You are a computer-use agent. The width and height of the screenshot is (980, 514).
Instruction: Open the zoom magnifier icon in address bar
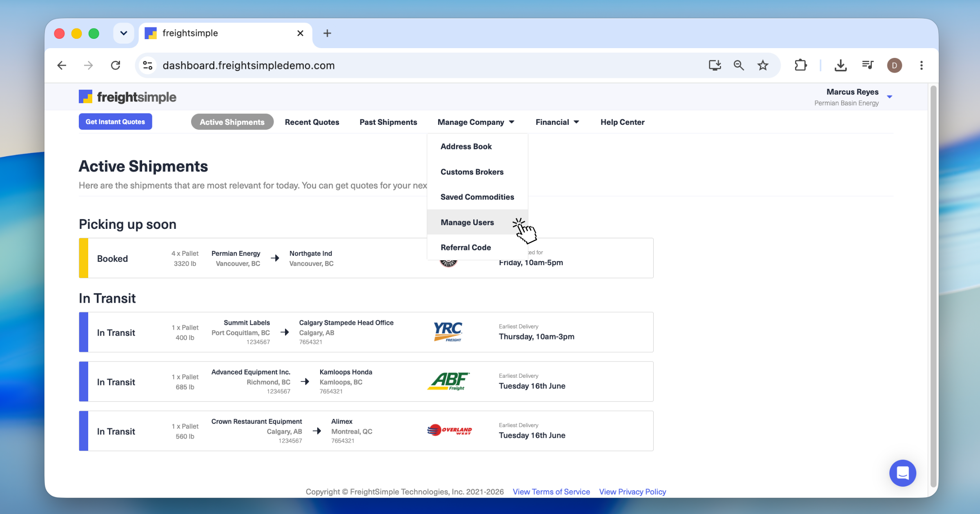(739, 65)
